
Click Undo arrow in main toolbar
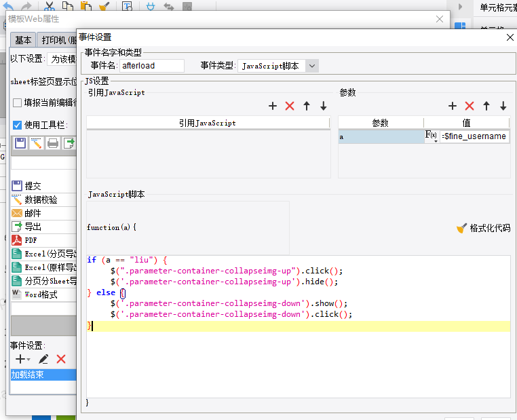(9, 5)
